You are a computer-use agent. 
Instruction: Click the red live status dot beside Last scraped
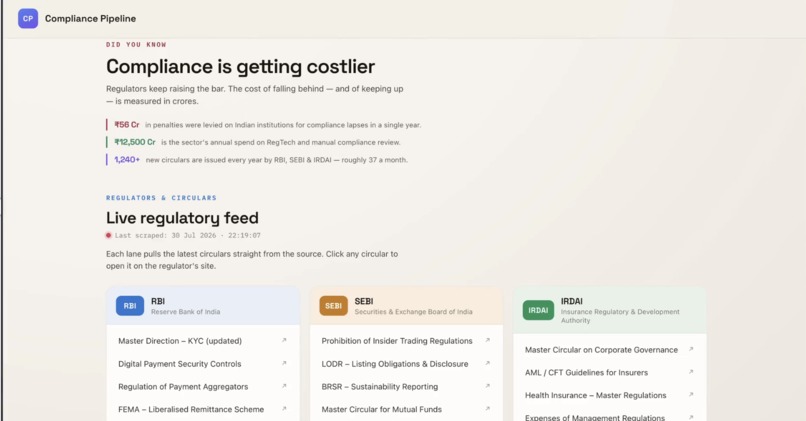[x=108, y=235]
